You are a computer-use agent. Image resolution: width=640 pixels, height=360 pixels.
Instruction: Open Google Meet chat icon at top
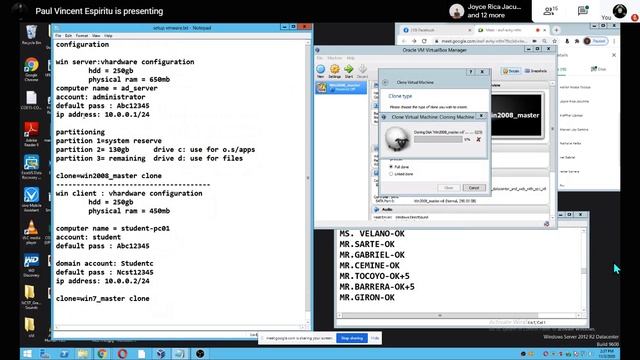point(582,11)
